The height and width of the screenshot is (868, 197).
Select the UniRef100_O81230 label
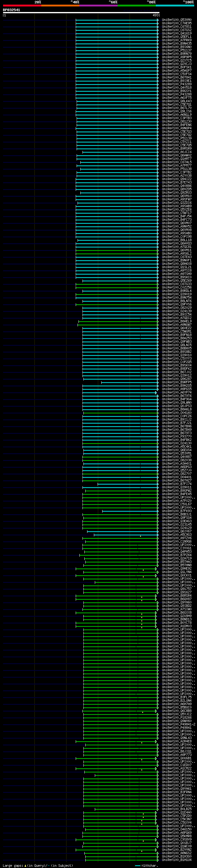[177, 121]
